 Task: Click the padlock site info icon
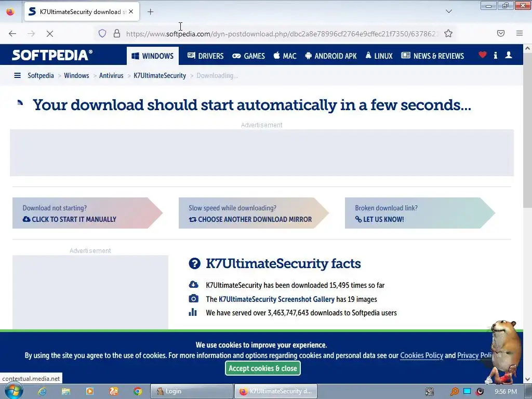coord(117,33)
